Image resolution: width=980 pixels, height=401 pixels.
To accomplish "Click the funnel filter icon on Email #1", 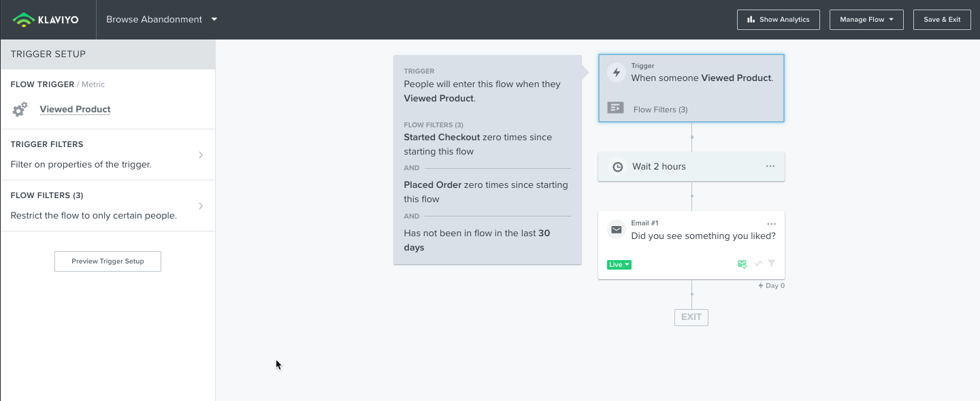I will click(x=772, y=263).
